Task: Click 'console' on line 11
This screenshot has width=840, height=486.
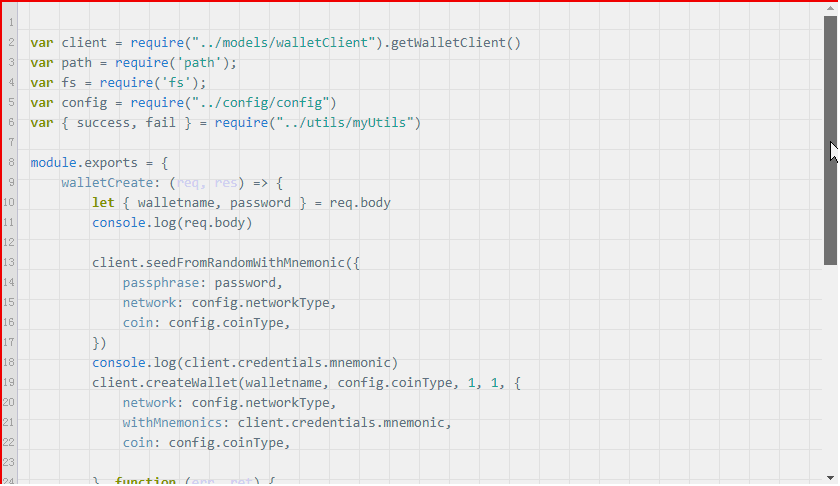Action: 119,223
